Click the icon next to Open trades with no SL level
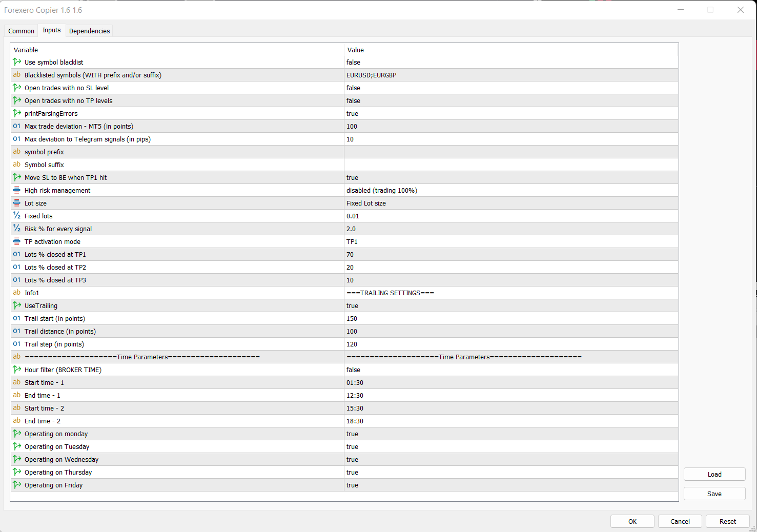 coord(17,88)
